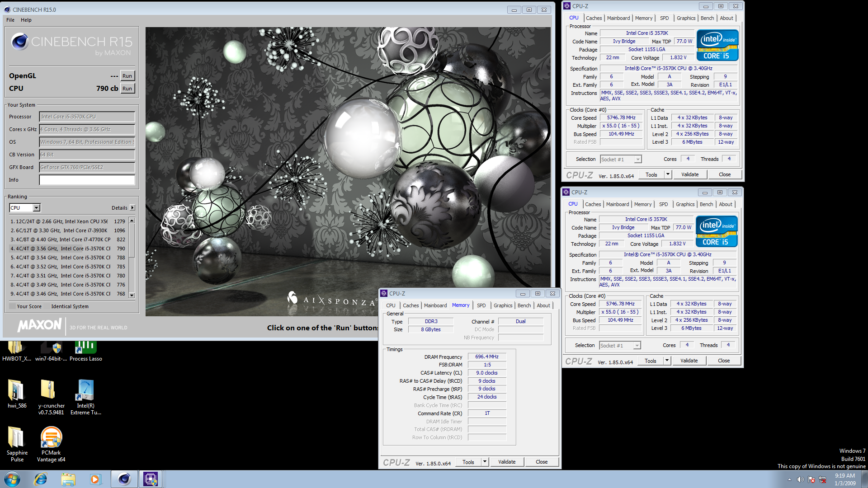
Task: Open the About tab in the top CPU-Z window
Action: pyautogui.click(x=726, y=18)
